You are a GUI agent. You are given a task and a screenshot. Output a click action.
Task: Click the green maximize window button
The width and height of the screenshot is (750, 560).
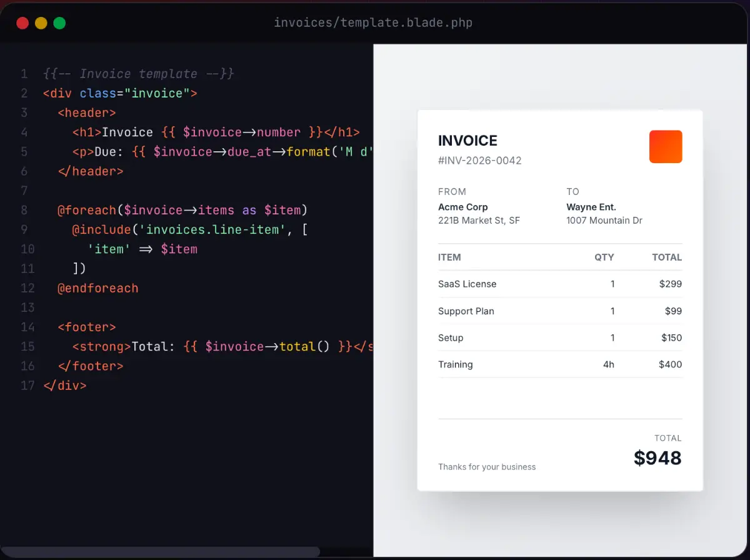coord(59,23)
